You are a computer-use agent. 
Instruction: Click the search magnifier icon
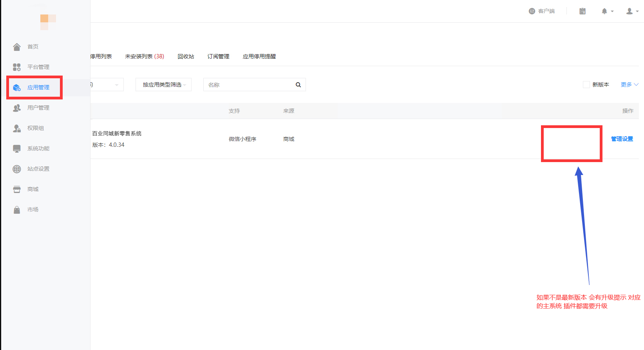coord(298,85)
